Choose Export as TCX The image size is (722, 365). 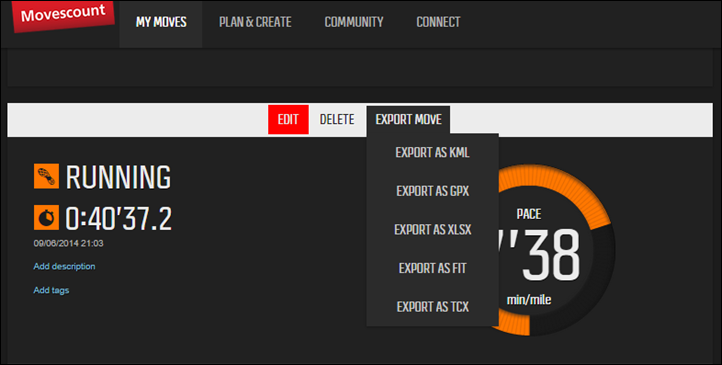pyautogui.click(x=432, y=307)
